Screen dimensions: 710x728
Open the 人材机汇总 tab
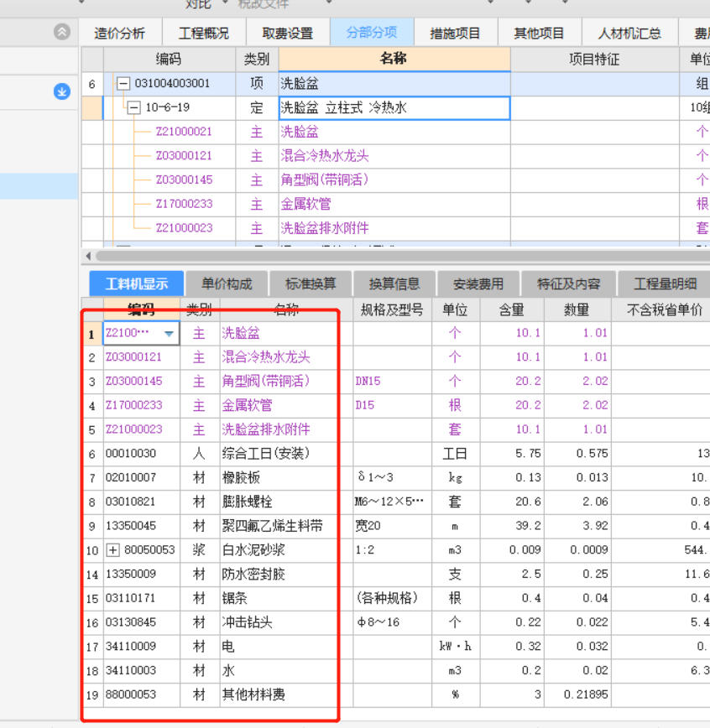pos(629,33)
